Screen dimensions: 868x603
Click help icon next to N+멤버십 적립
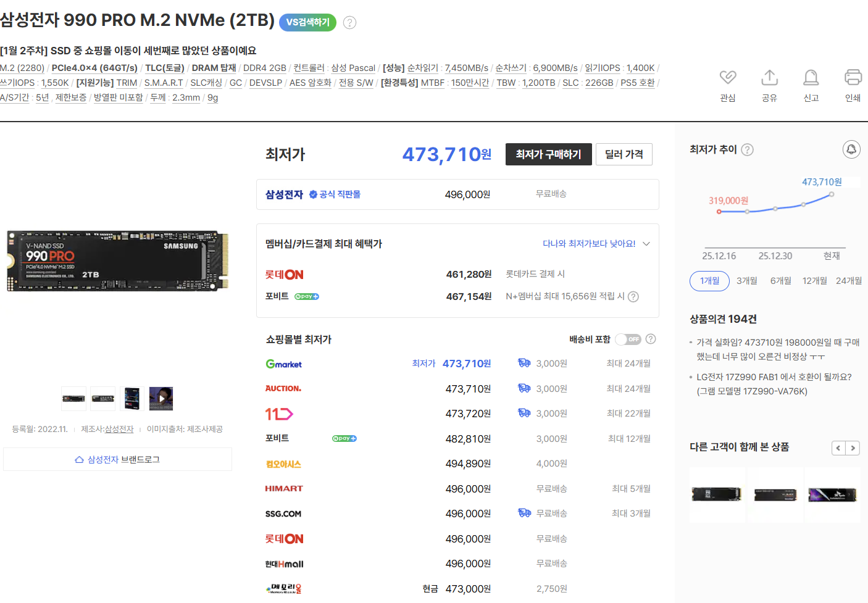[633, 297]
